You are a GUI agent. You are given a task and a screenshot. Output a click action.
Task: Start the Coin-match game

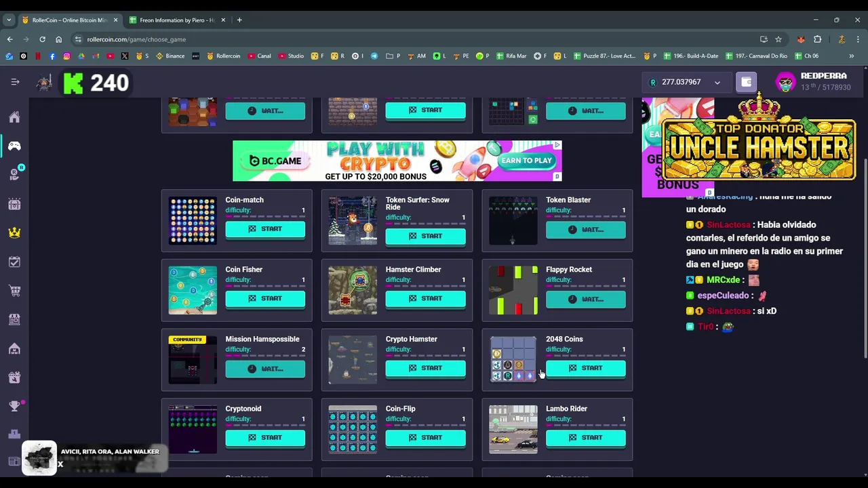(265, 229)
